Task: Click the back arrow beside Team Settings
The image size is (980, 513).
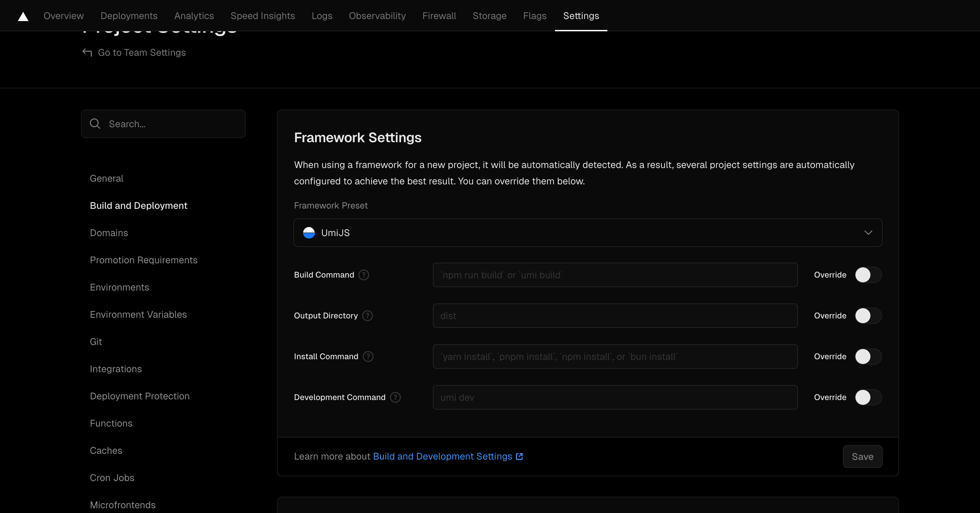Action: point(87,52)
